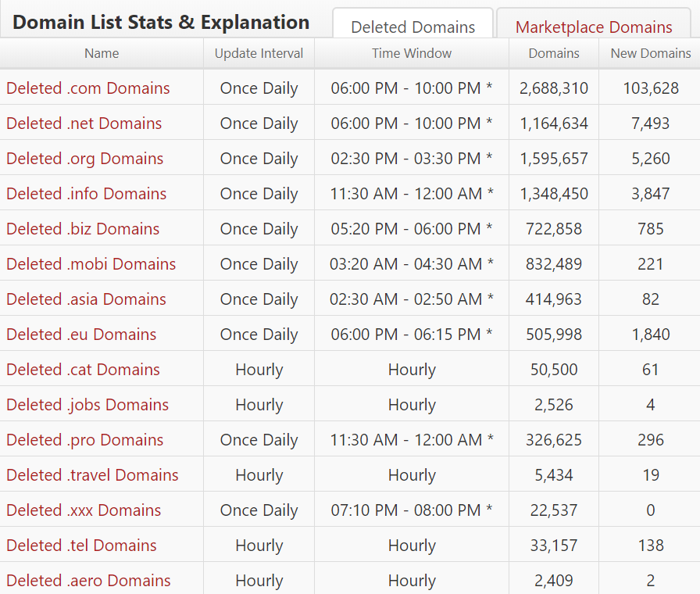
Task: Select the 505,998 domains count
Action: (x=554, y=335)
